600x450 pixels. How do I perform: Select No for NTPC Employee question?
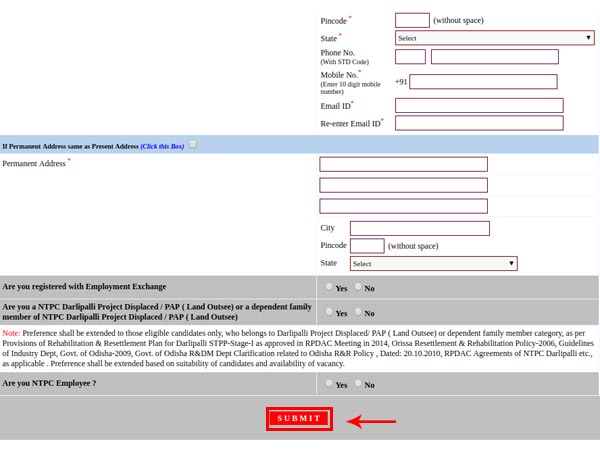tap(358, 383)
